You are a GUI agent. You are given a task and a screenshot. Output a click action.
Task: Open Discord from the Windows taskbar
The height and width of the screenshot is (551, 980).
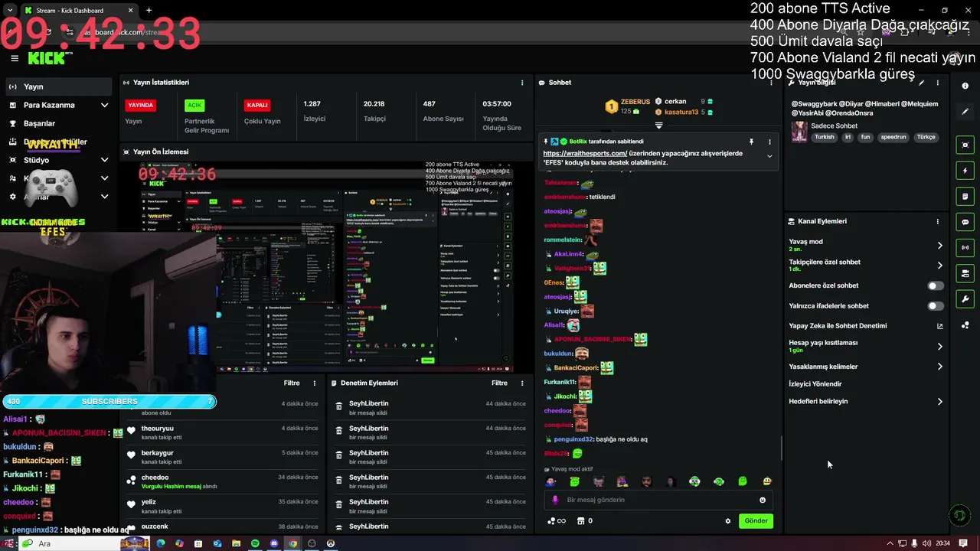[x=274, y=543]
